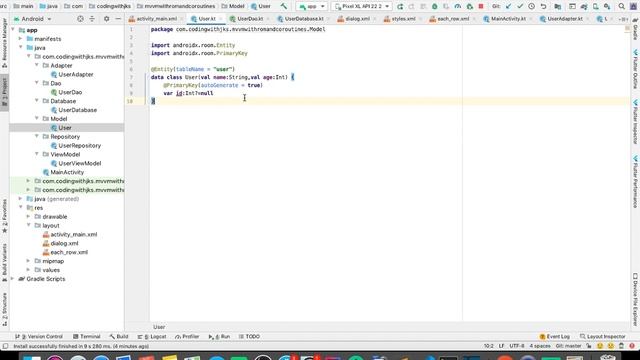Select UserRepository in project tree
This screenshot has width=640, height=360.
tap(79, 146)
